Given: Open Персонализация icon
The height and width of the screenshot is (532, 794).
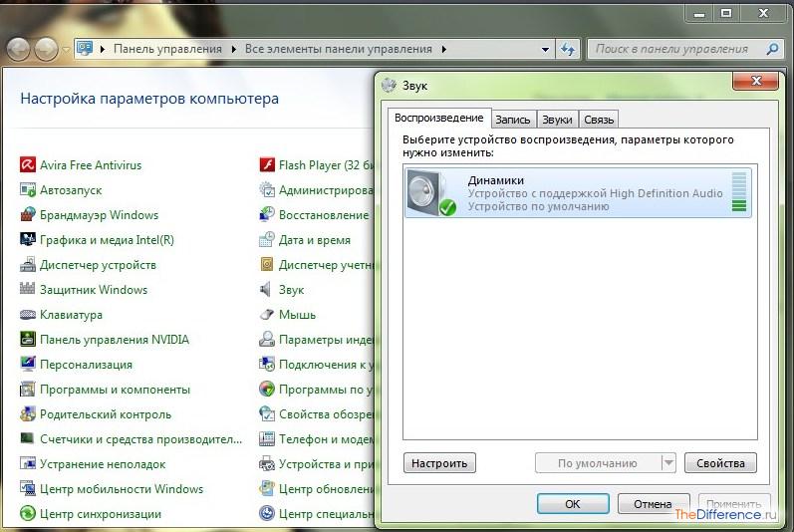Looking at the screenshot, I should [x=27, y=364].
